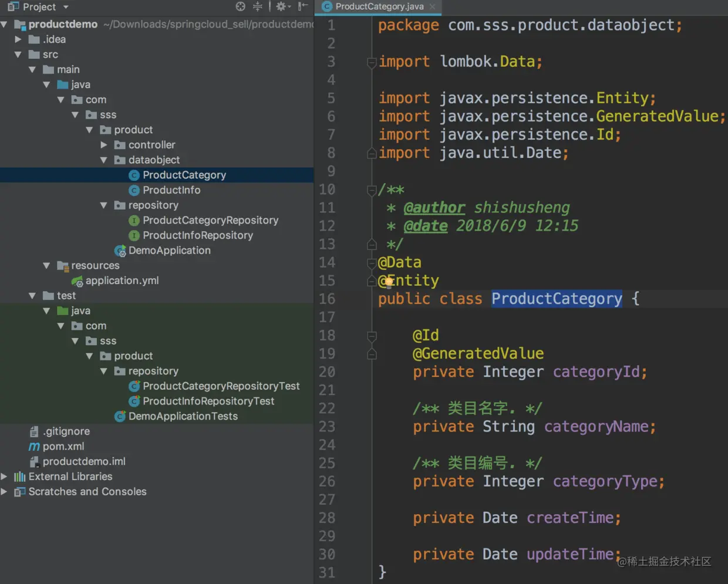728x584 pixels.
Task: Open DemoApplication class
Action: (169, 251)
